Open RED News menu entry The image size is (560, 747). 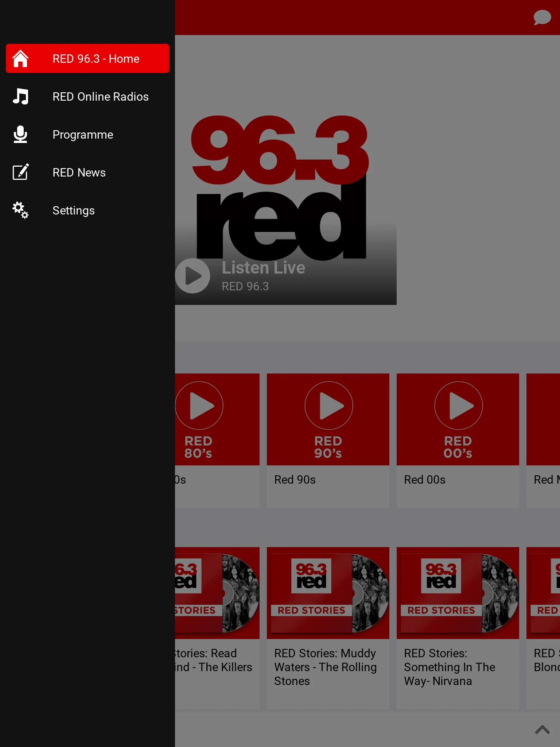87,173
